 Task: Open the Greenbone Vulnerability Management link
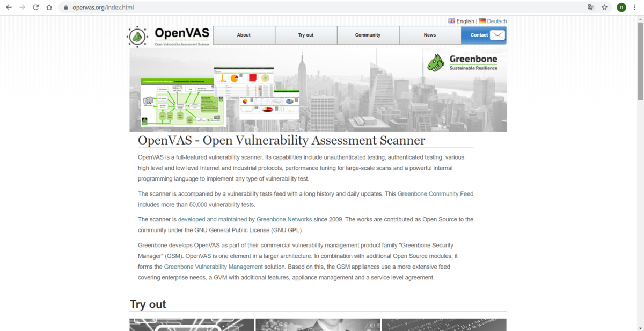click(x=214, y=267)
